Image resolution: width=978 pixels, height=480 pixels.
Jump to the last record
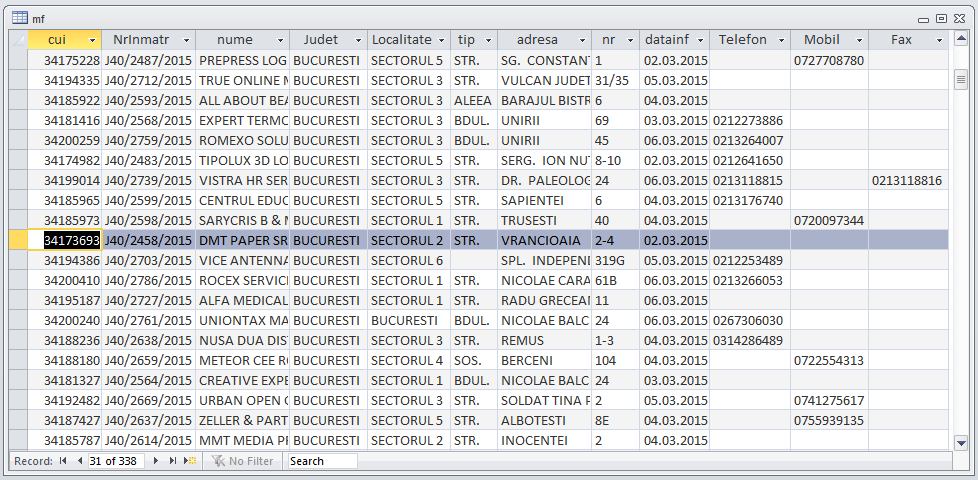click(172, 461)
